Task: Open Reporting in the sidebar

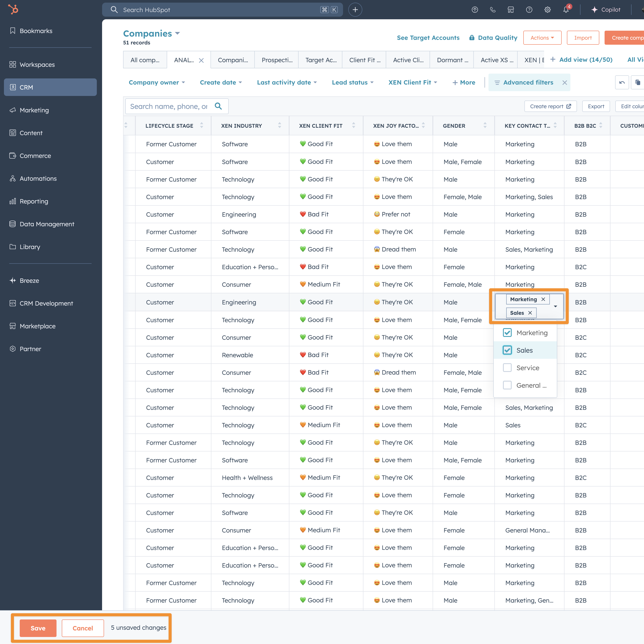Action: [x=34, y=201]
